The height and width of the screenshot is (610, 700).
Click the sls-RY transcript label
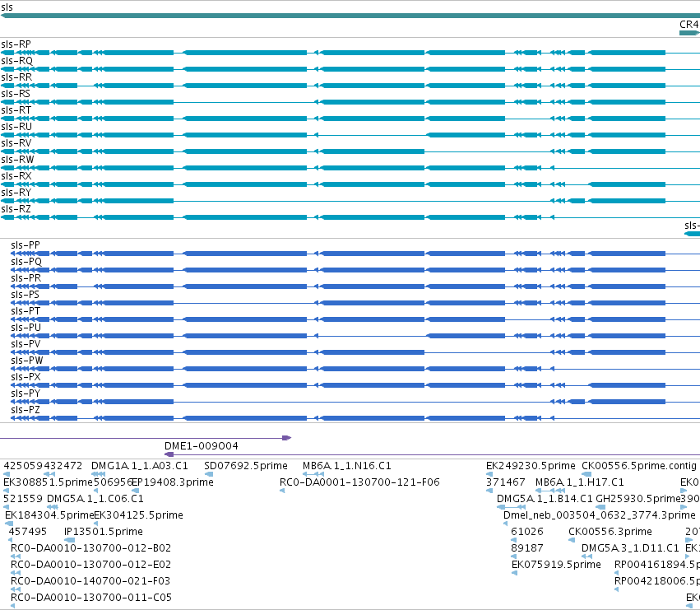pos(16,192)
